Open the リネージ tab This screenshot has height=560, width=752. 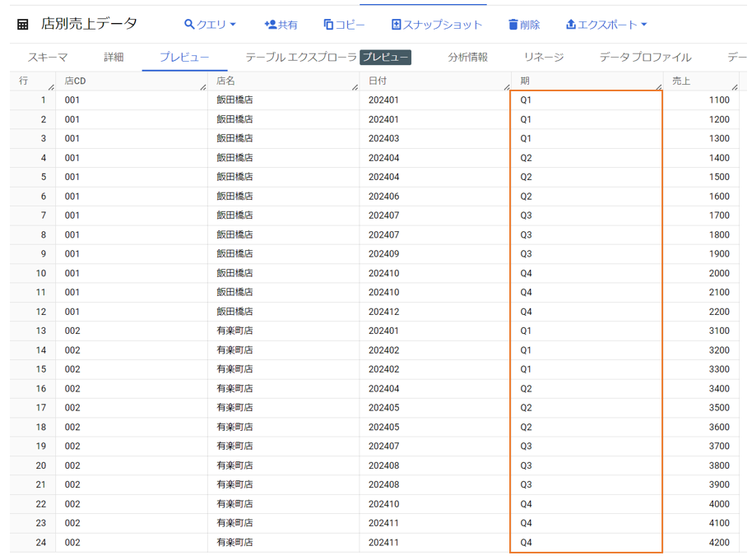tap(544, 57)
